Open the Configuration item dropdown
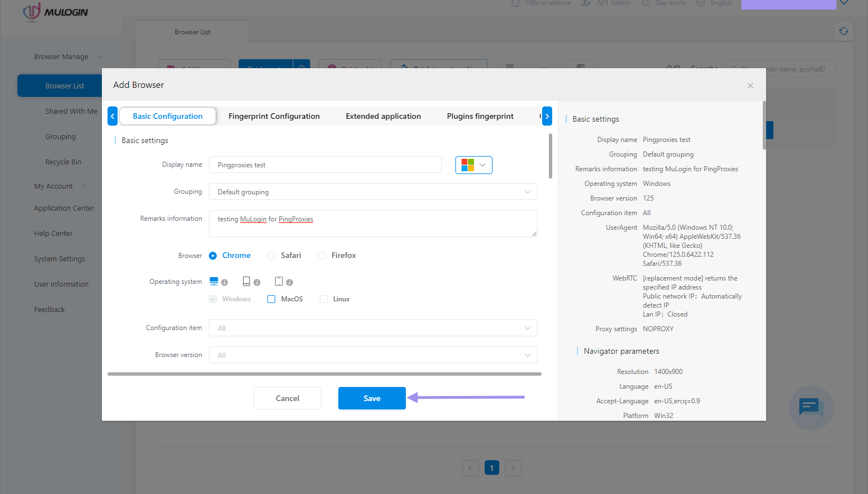The image size is (868, 494). pyautogui.click(x=373, y=328)
